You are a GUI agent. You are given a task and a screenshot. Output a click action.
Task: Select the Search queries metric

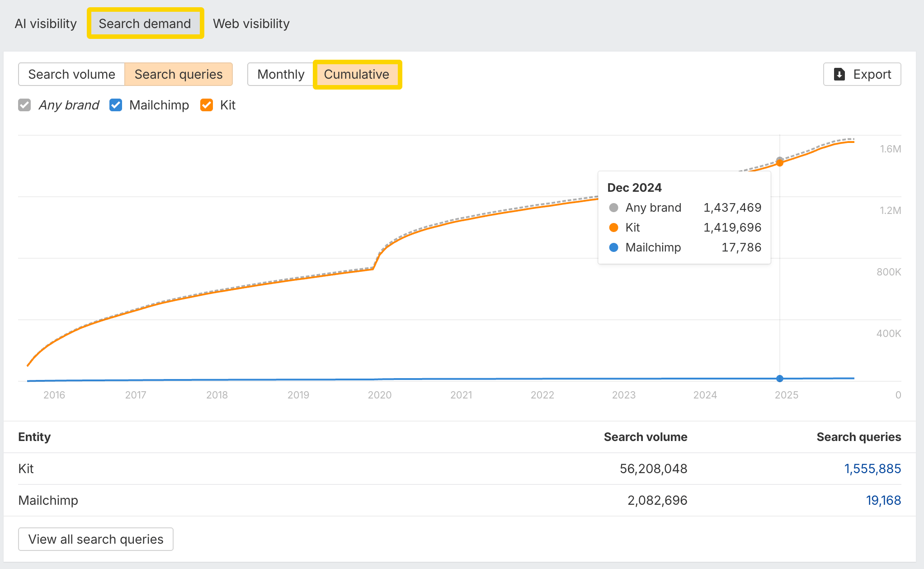pos(179,74)
